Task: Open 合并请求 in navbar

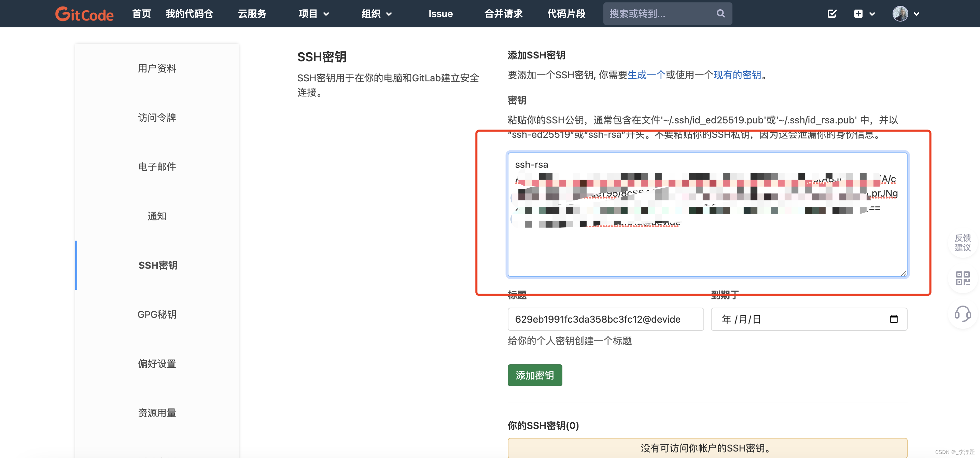Action: point(503,14)
